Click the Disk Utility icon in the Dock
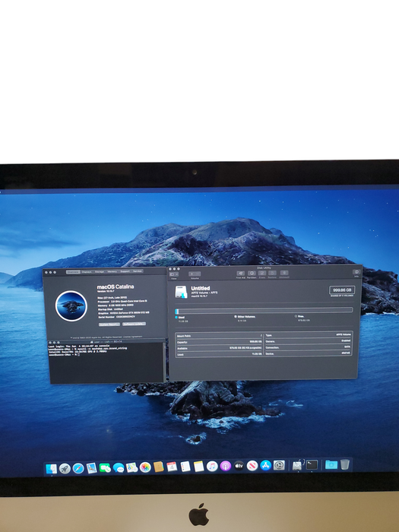 click(x=297, y=465)
